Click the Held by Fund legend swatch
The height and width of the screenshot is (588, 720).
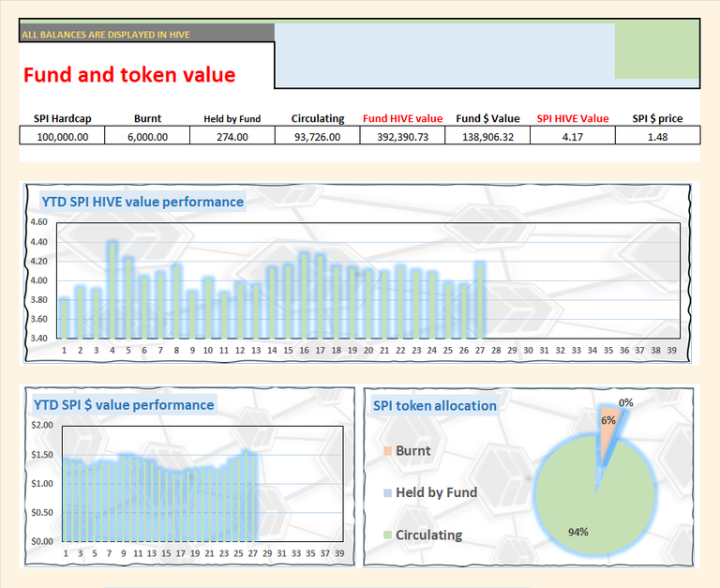click(x=387, y=493)
